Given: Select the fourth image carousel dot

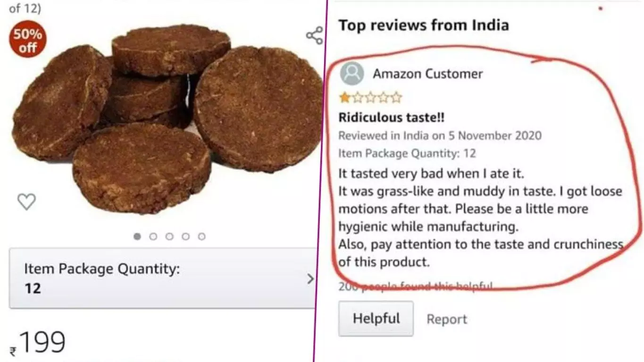Looking at the screenshot, I should click(185, 236).
